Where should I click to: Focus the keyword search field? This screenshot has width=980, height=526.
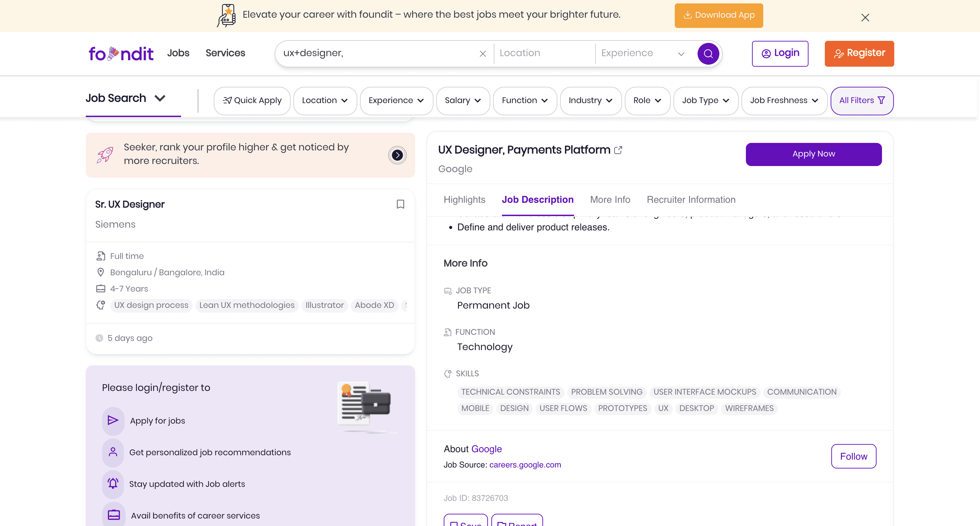[377, 54]
